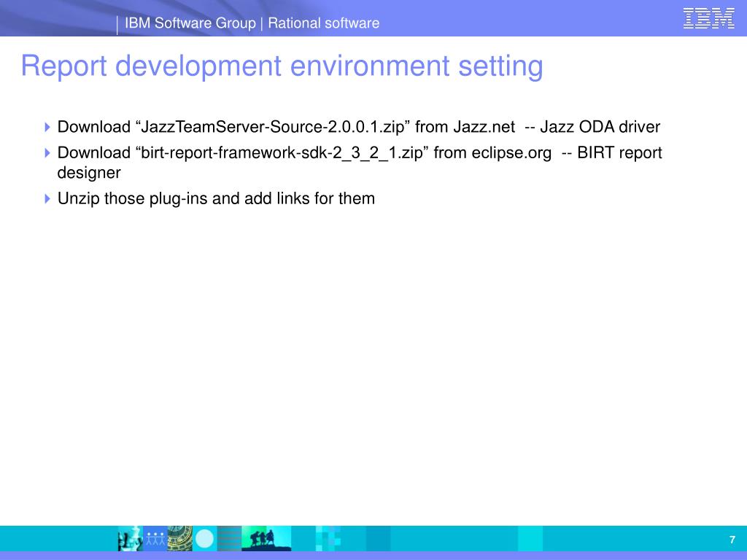Click the bullet arrow beside the Unzip line
This screenshot has height=560, width=747.
coord(47,198)
